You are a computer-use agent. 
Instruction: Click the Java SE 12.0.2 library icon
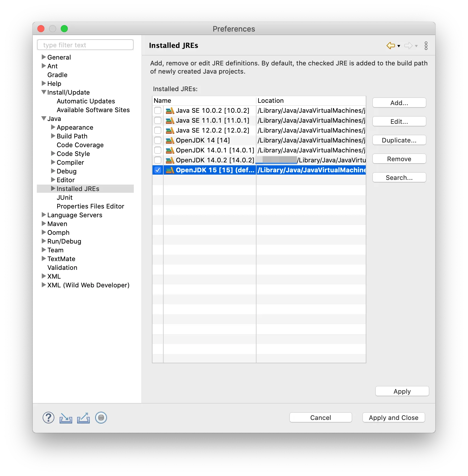[170, 131]
